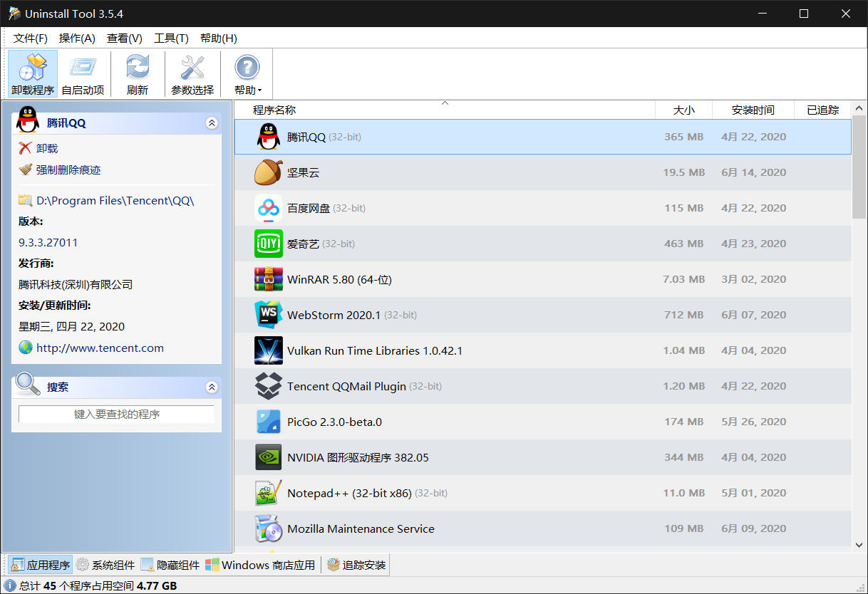The image size is (868, 594).
Task: Collapse the 搜索 search panel
Action: tap(212, 387)
